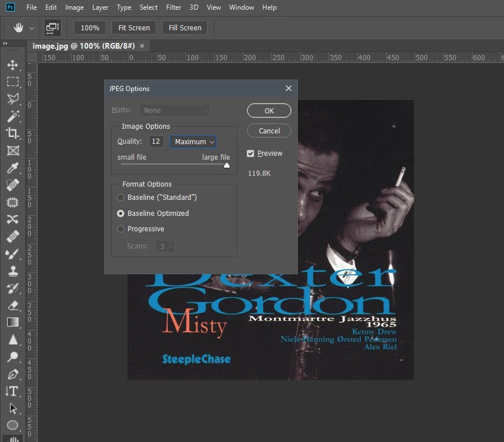Click the Fit Screen button
This screenshot has height=442, width=504.
point(134,27)
